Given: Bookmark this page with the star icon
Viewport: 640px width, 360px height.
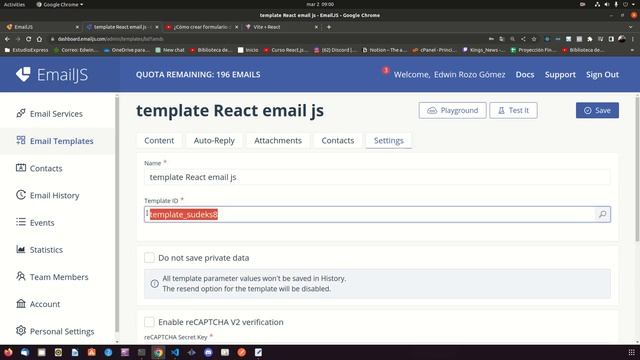Looking at the screenshot, I should [x=533, y=39].
